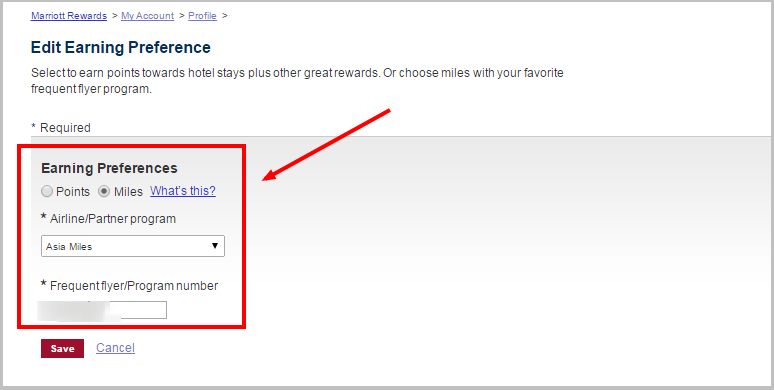Viewport: 774px width, 390px height.
Task: Open the "What's this?" help link
Action: 183,191
